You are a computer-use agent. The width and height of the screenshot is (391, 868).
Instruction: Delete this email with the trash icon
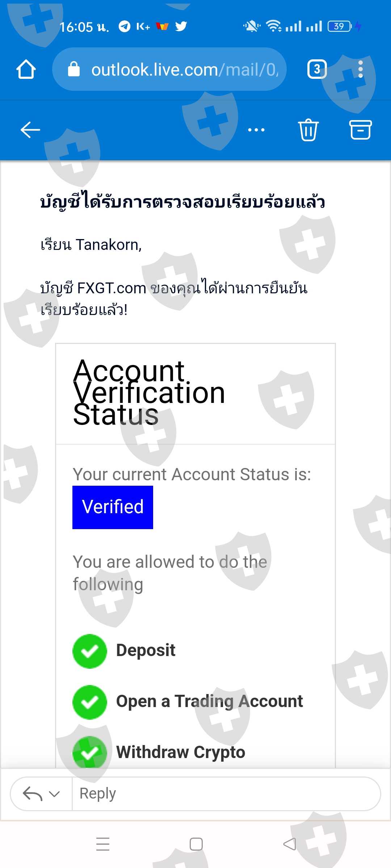308,130
